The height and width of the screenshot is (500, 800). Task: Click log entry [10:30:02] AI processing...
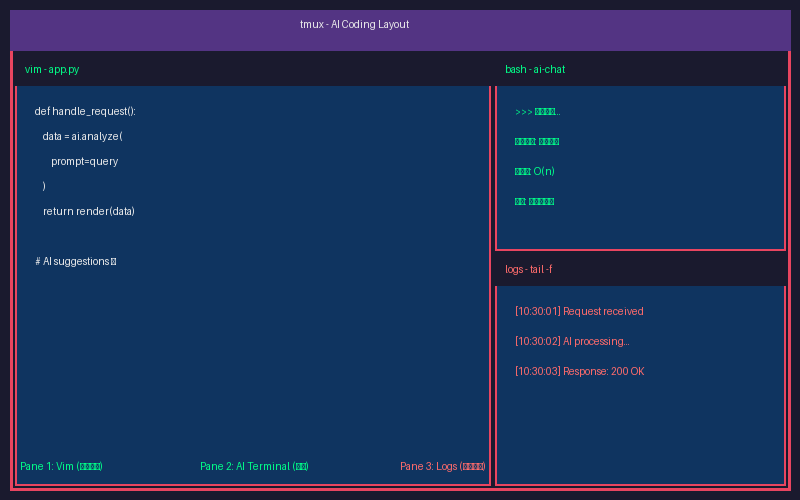tap(572, 341)
